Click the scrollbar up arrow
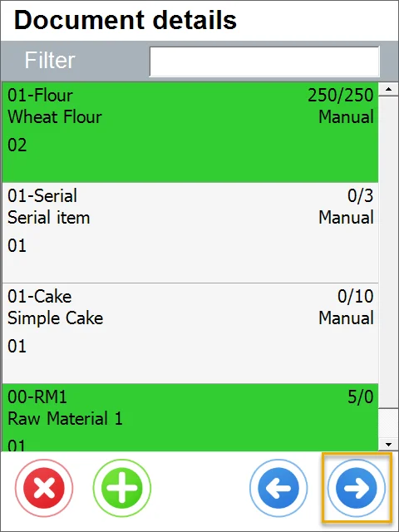This screenshot has width=399, height=532. (388, 90)
